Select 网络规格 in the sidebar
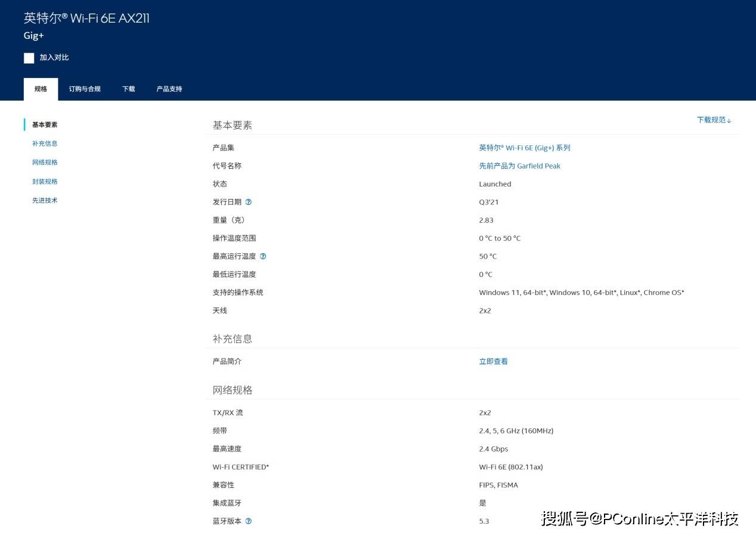 (45, 163)
